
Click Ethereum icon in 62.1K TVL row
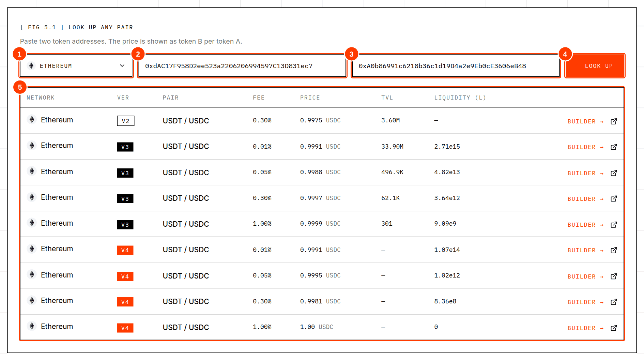[32, 197]
